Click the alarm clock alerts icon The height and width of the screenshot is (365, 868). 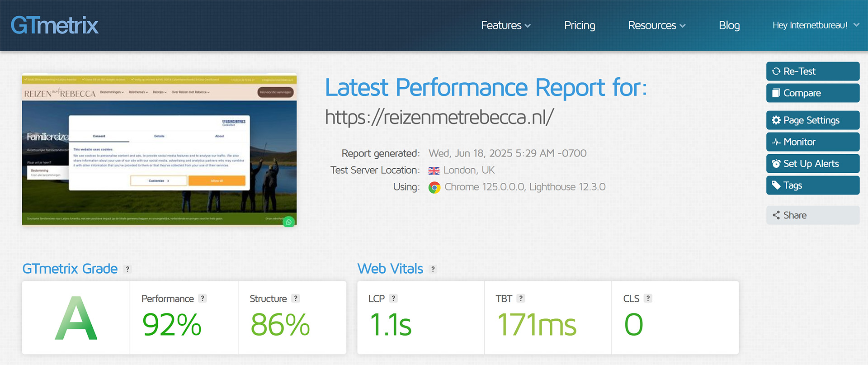click(x=776, y=164)
